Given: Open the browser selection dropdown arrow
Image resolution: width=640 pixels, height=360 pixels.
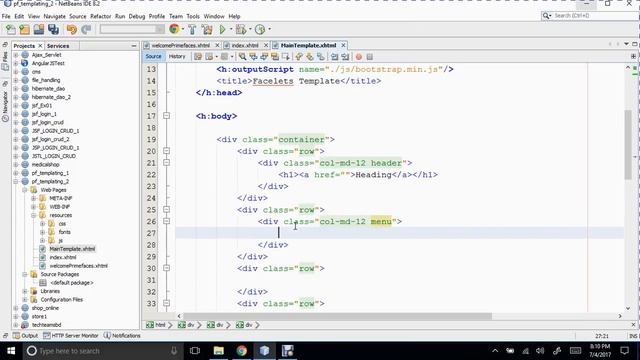Looking at the screenshot, I should coord(182,29).
